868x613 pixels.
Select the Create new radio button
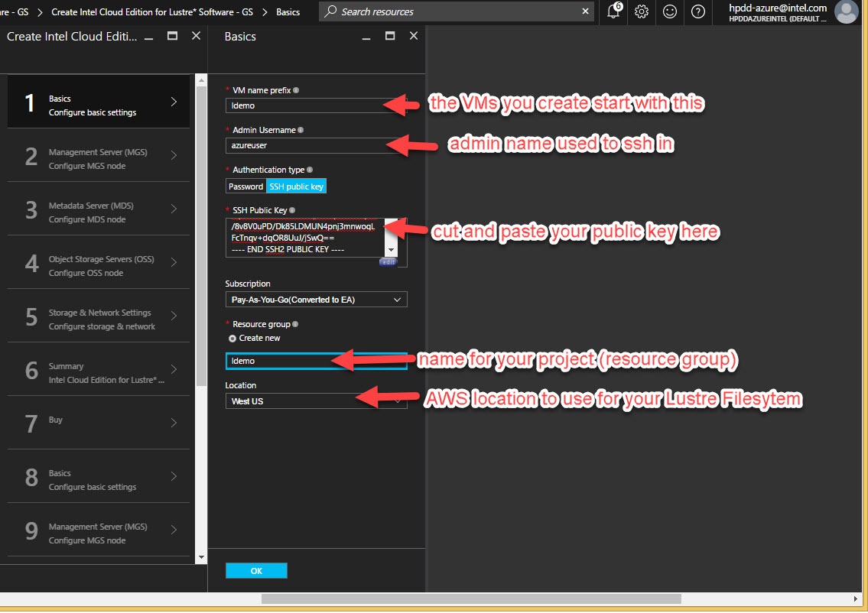point(232,338)
